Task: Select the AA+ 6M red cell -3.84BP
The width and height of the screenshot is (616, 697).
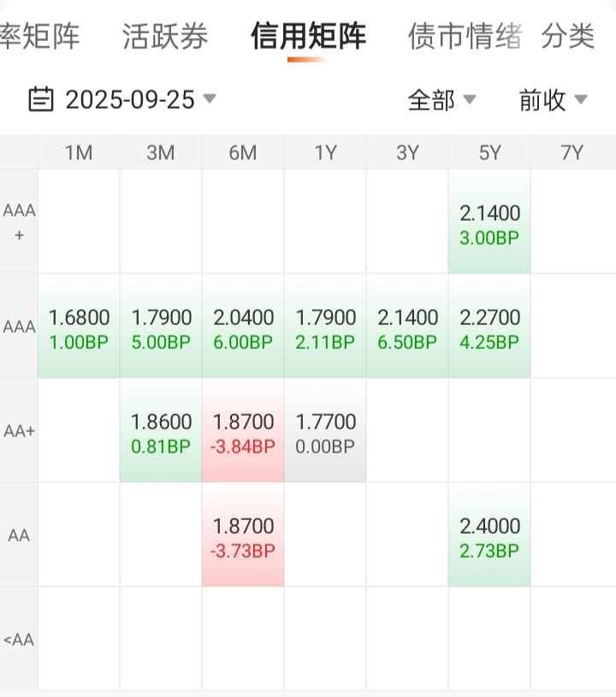Action: pos(243,433)
